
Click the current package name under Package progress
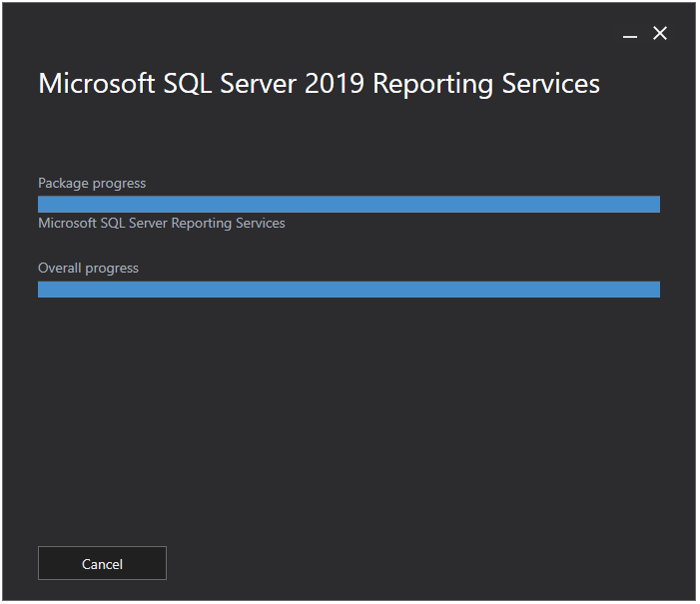(162, 224)
